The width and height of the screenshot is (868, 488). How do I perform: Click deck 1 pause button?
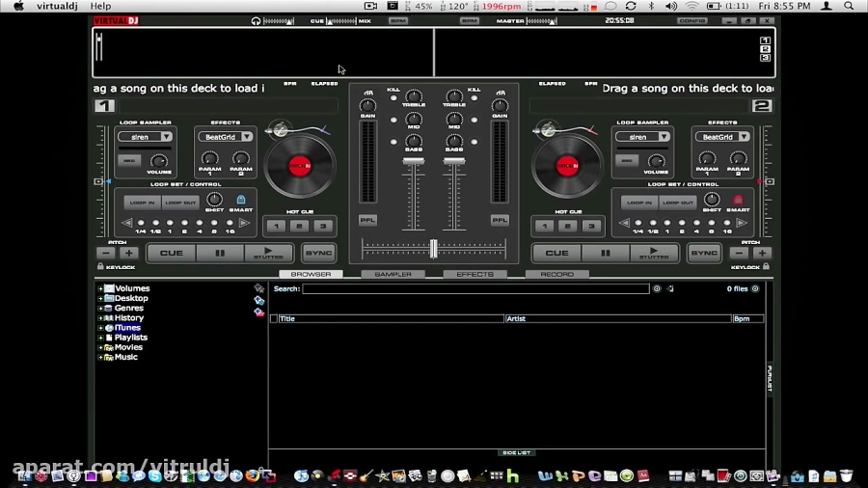pos(220,253)
